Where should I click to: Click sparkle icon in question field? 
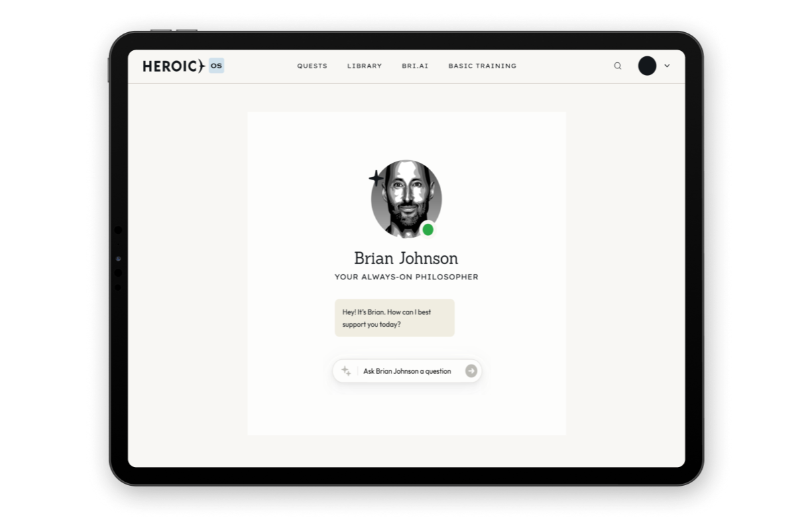click(x=346, y=371)
